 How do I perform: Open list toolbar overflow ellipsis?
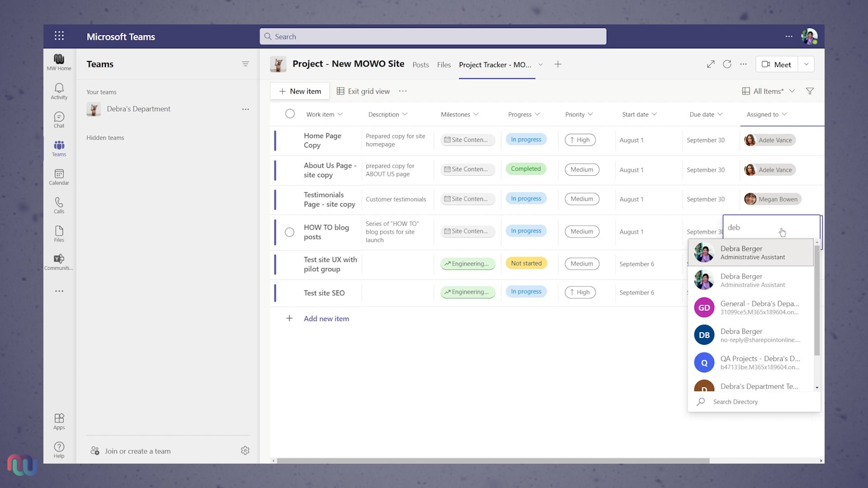click(403, 91)
